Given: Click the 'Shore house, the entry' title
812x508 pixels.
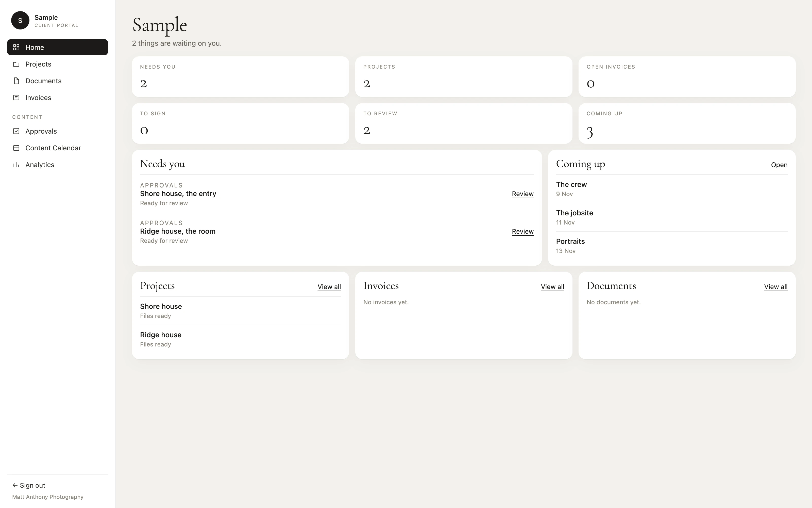Looking at the screenshot, I should [x=178, y=194].
